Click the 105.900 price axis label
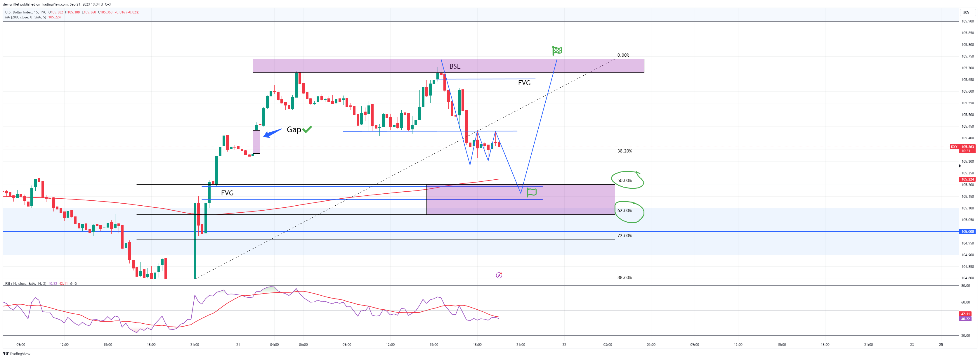This screenshot has height=359, width=980. click(x=967, y=21)
